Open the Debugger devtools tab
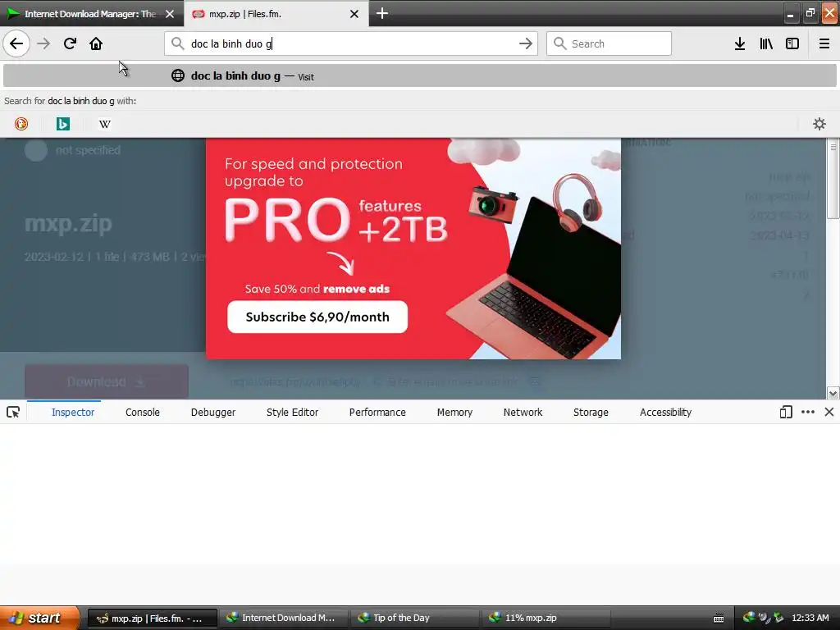The height and width of the screenshot is (630, 840). point(213,412)
